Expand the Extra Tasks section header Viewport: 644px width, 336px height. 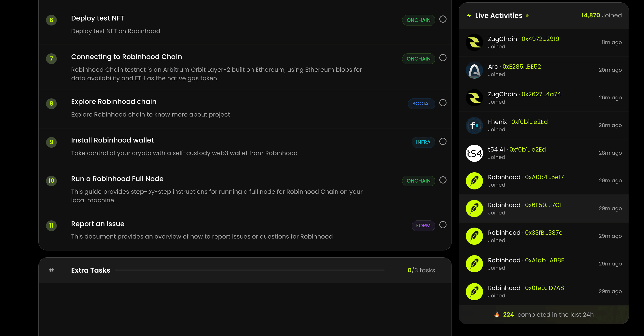90,270
